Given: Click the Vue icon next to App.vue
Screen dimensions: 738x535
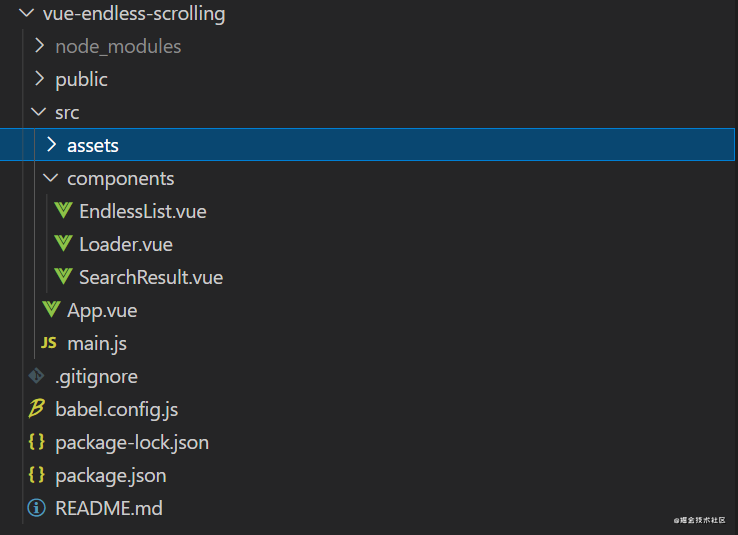Looking at the screenshot, I should (x=51, y=310).
